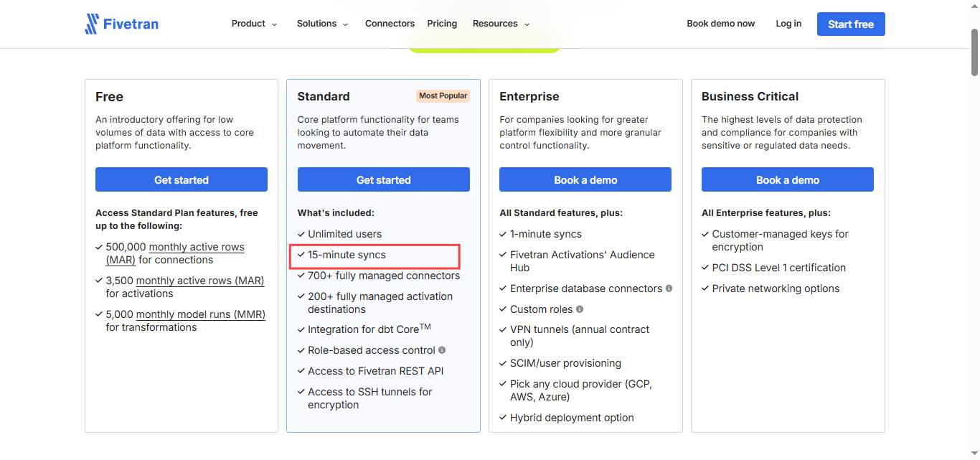This screenshot has height=460, width=980.
Task: Open 3,500 monthly active rows (MAR) link
Action: point(200,281)
